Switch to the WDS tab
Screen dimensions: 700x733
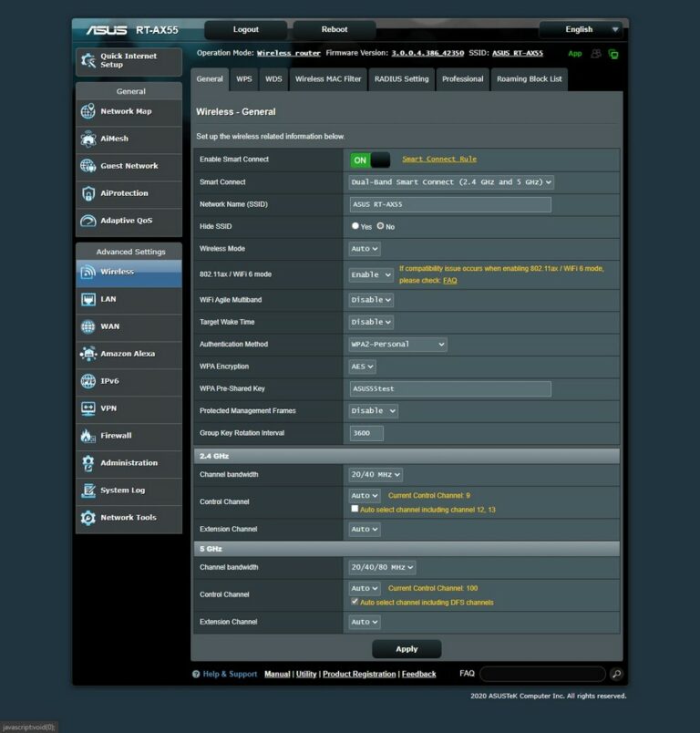coord(273,79)
